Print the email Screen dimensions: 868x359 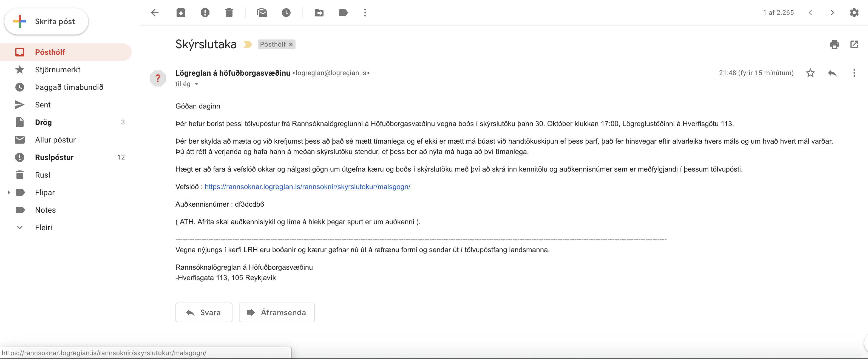tap(834, 44)
